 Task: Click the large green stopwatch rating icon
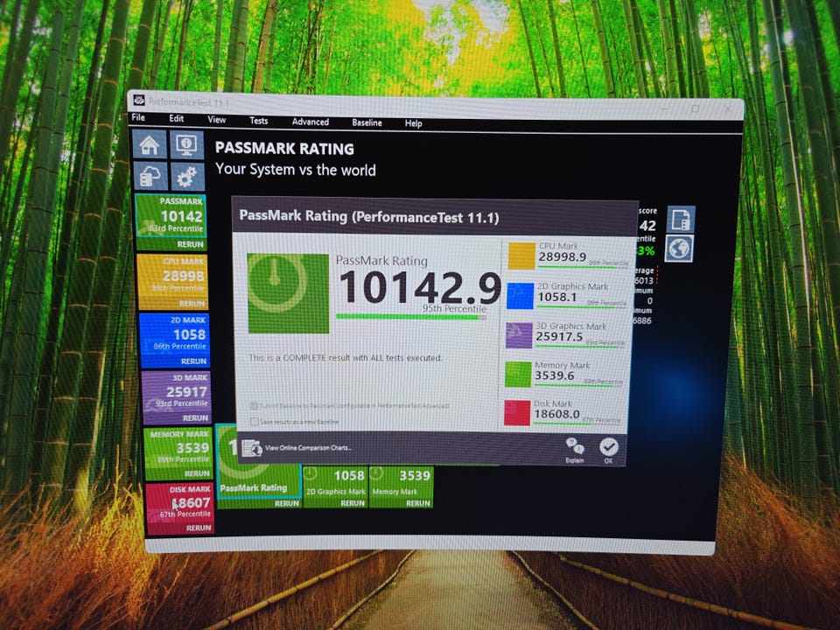pos(288,294)
